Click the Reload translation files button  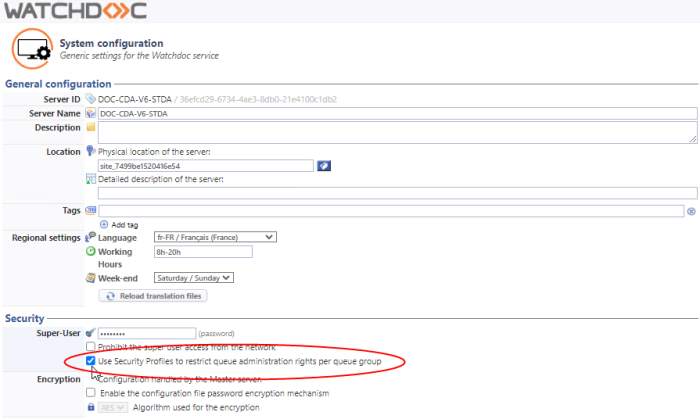(x=153, y=296)
